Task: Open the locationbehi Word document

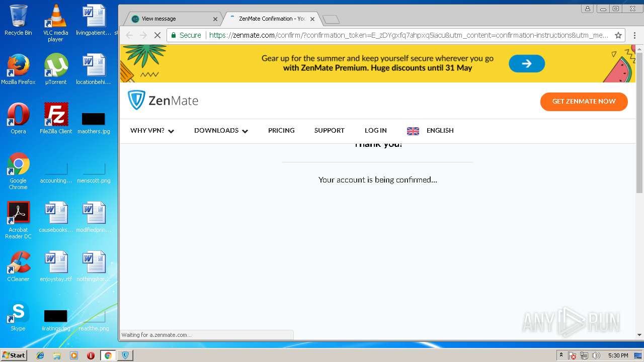Action: pos(94,69)
